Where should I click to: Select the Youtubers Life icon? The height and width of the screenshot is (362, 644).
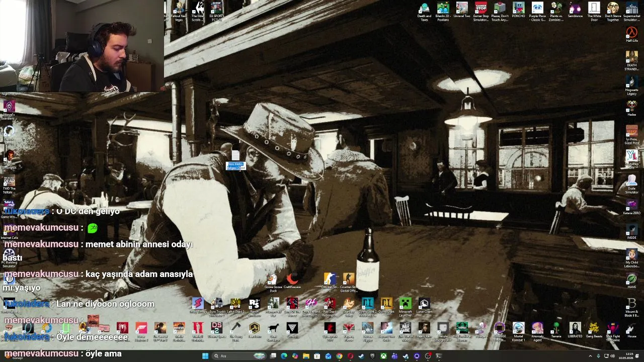click(x=632, y=159)
